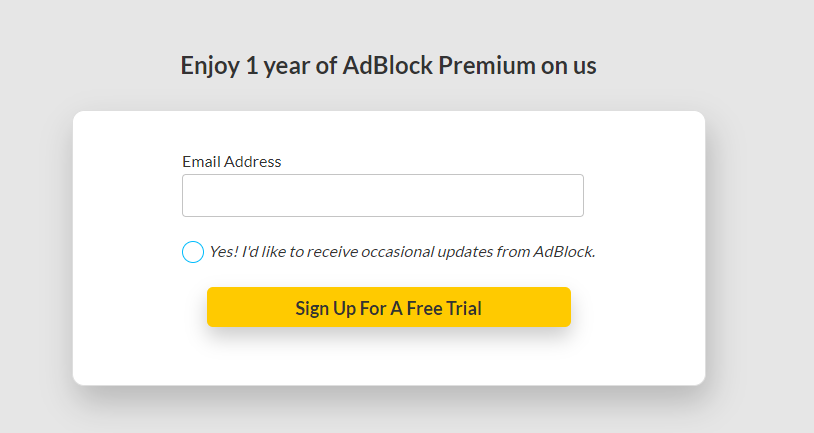
Task: Select the round blue-outlined checkbox
Action: point(193,252)
